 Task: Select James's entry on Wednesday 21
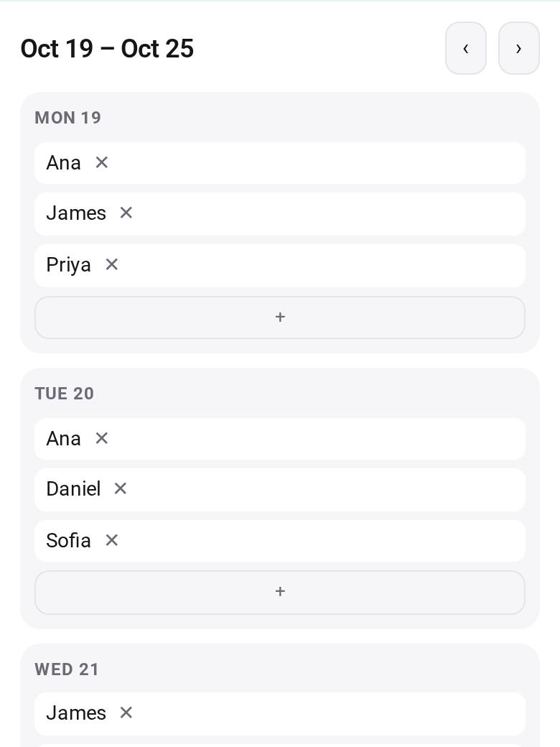pyautogui.click(x=280, y=714)
